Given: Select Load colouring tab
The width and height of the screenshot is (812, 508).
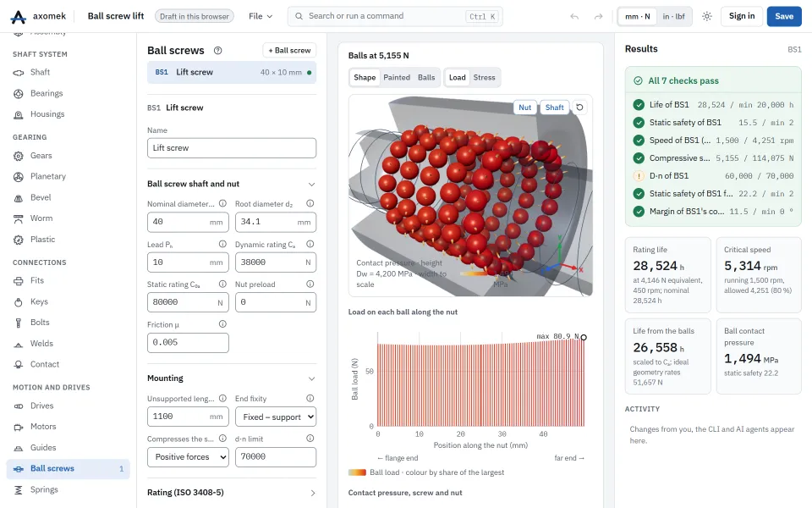Looking at the screenshot, I should point(458,77).
